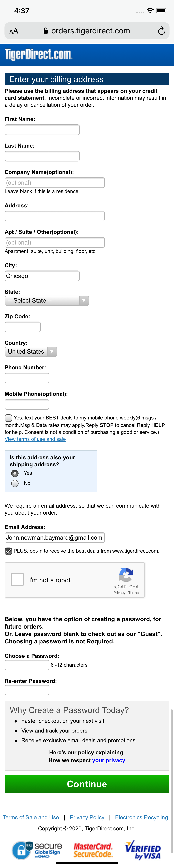Select Yes for shipping address same as billing
The width and height of the screenshot is (174, 868).
click(x=15, y=473)
